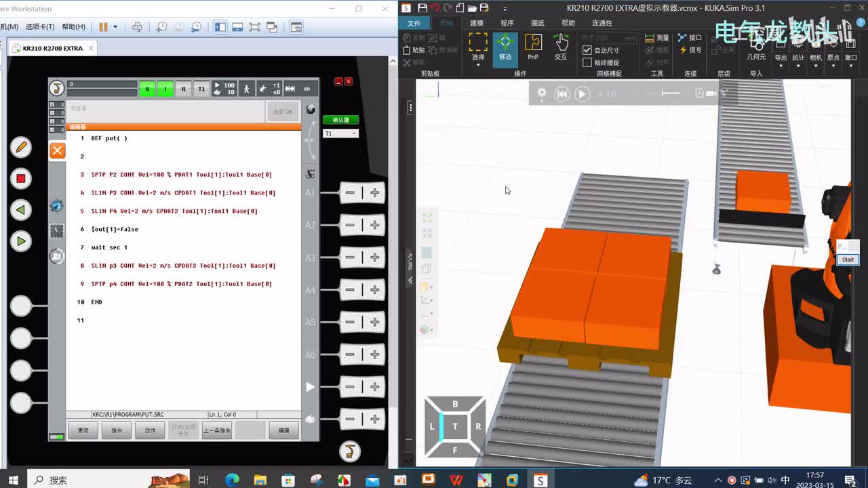Click the 编辑 softkey
The height and width of the screenshot is (488, 868).
(284, 430)
